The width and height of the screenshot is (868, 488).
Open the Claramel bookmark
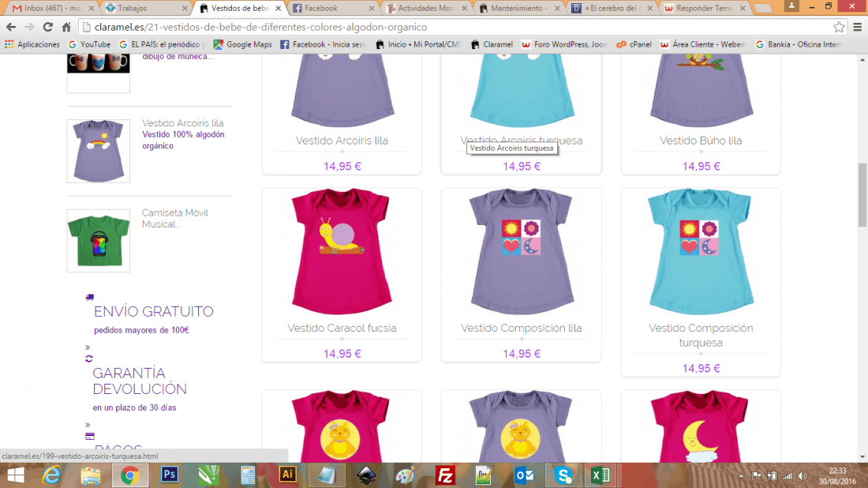pyautogui.click(x=492, y=44)
